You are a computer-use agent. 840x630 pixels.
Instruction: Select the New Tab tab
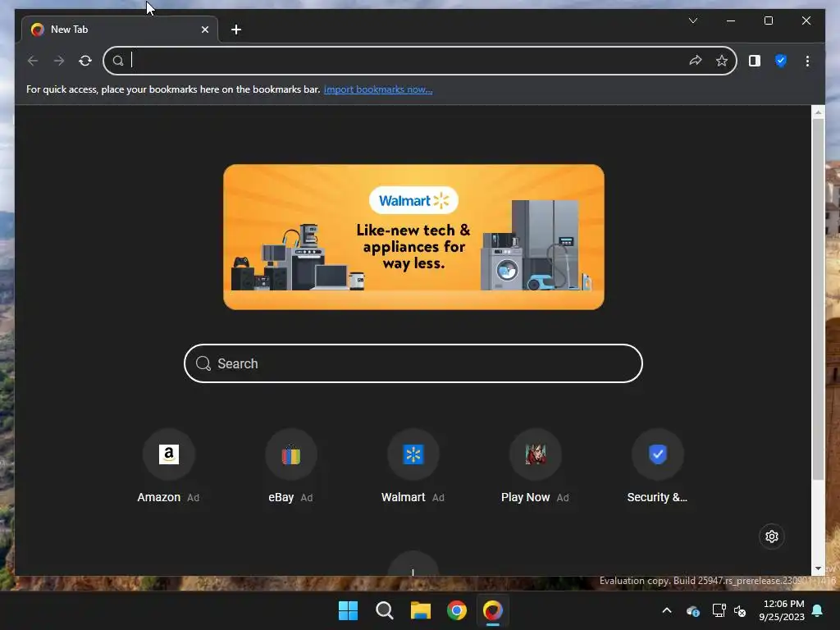[x=120, y=30]
